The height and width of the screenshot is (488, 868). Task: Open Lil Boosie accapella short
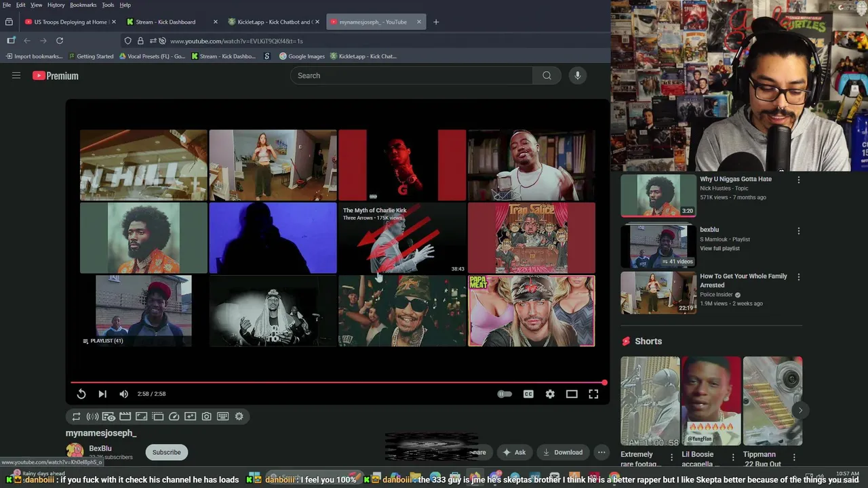[711, 401]
